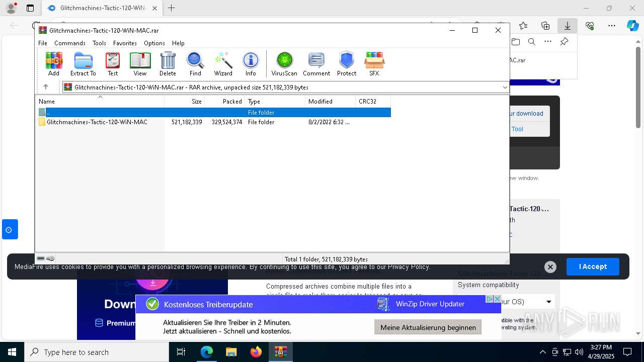Open browser Collections icon
The image size is (644, 362).
[x=545, y=26]
